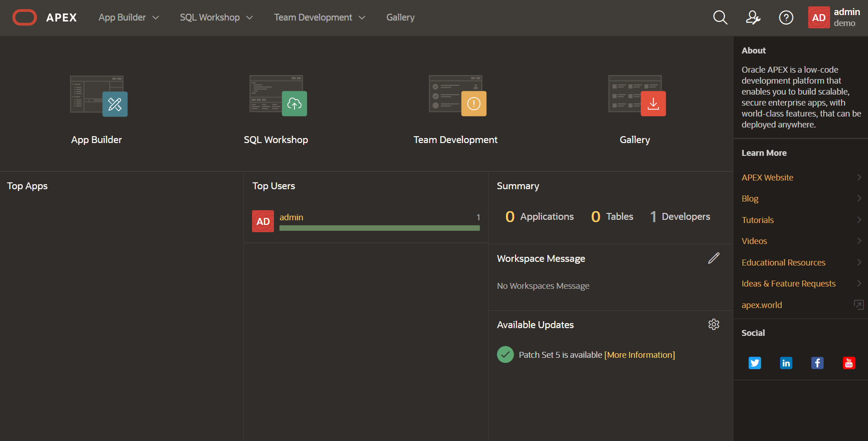
Task: Click the green checkmark update icon
Action: pos(505,355)
